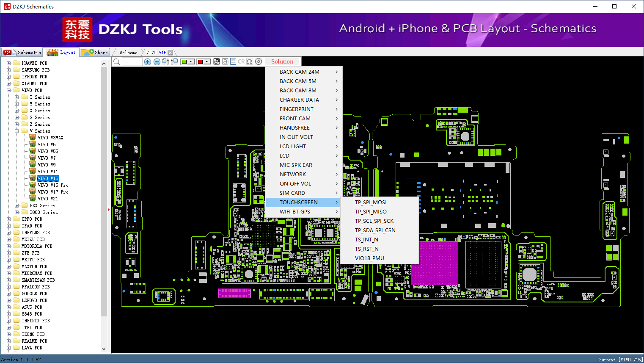Toggle the omega resistance icon
This screenshot has height=363, width=644.
[x=250, y=61]
